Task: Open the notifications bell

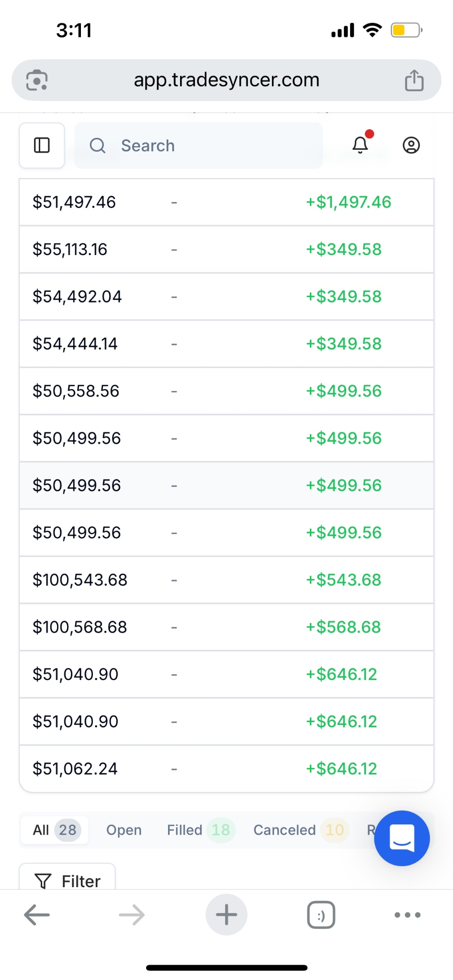Action: (x=360, y=145)
